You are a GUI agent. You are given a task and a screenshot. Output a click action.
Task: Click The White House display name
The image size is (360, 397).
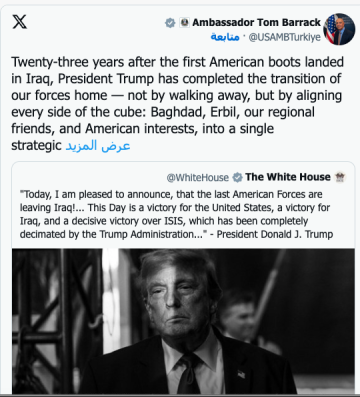point(288,177)
